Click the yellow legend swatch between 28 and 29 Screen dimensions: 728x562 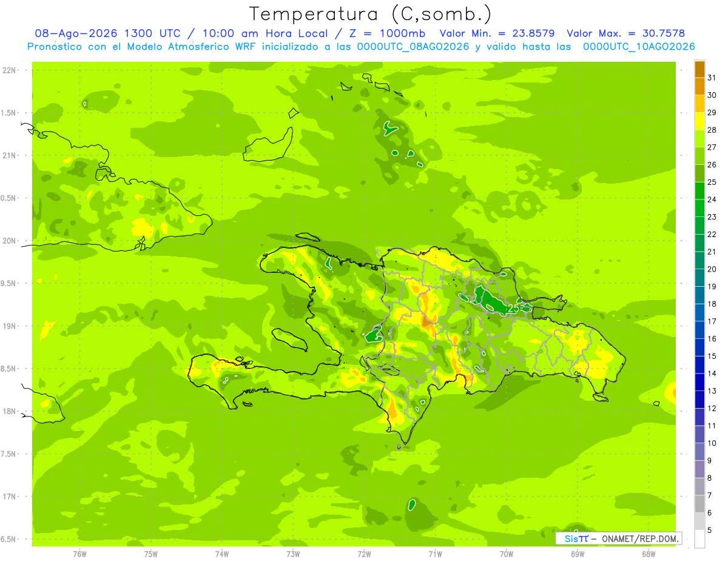699,121
